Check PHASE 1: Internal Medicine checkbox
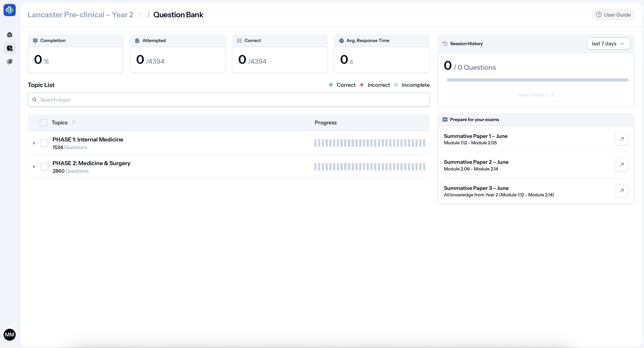644x348 pixels. (x=44, y=143)
